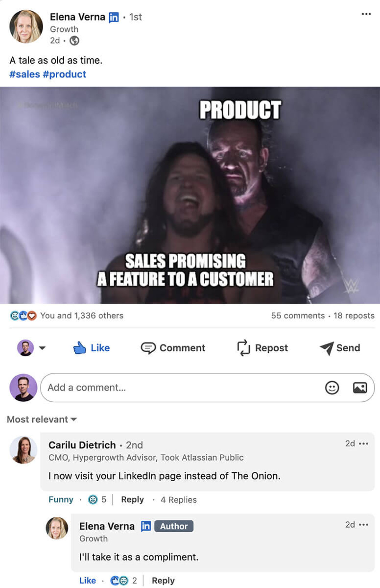The image size is (380, 588).
Task: Click the Comment speech bubble button
Action: point(173,348)
